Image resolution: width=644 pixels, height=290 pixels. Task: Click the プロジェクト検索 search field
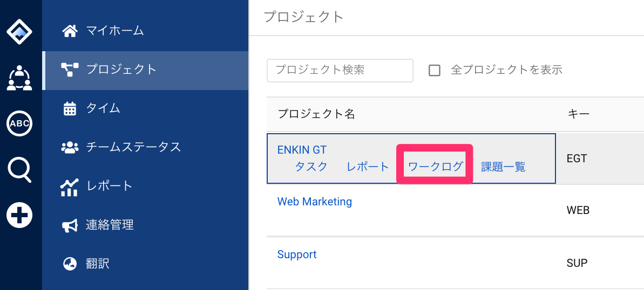(x=340, y=71)
